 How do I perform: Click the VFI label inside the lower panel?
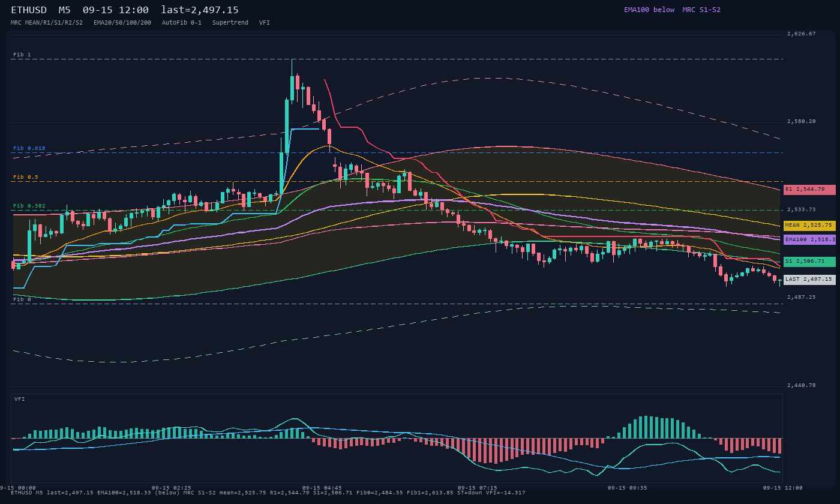[x=20, y=399]
